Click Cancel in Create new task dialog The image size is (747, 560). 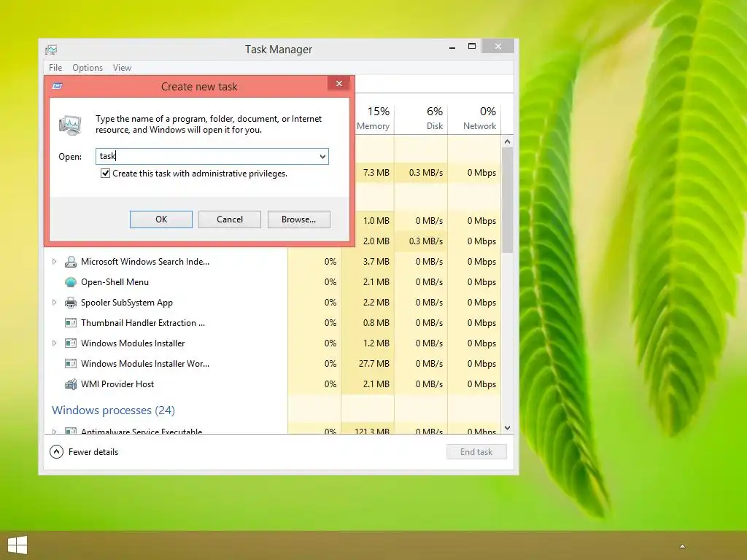coord(230,219)
